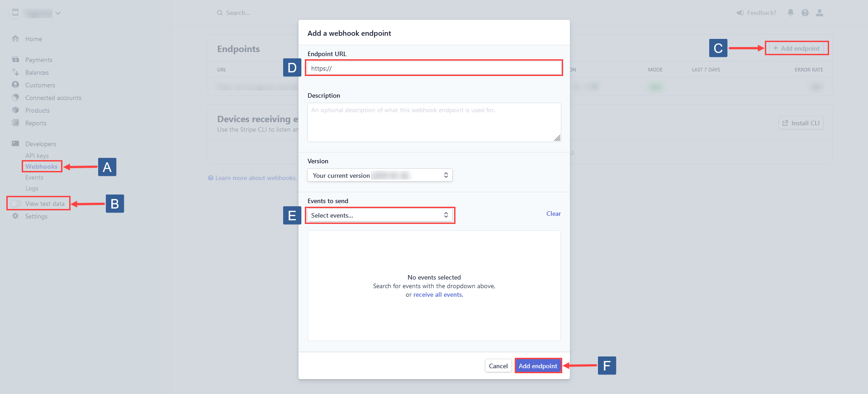Click the Settings gear icon
The height and width of the screenshot is (394, 868).
coord(15,216)
